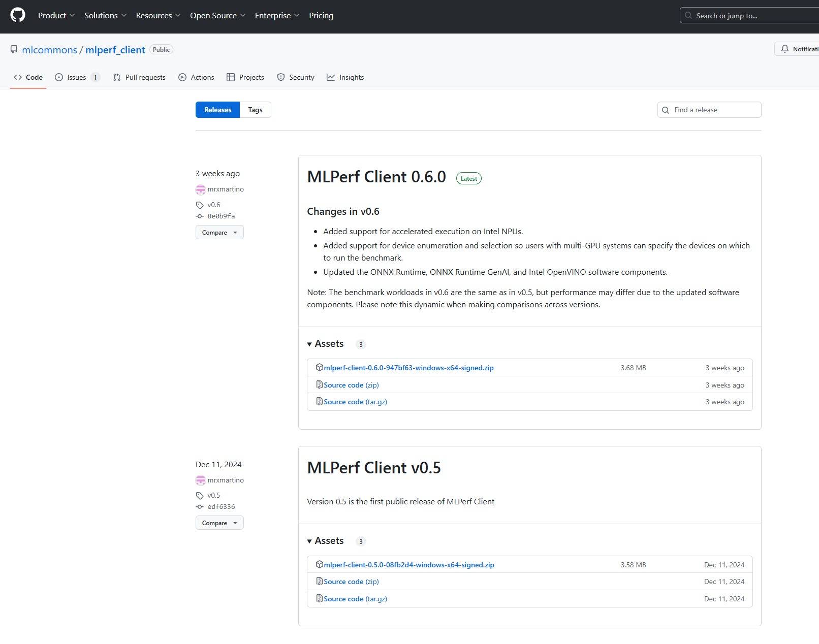Screen dimensions: 819x644
Task: Click the v0.5 tag icon
Action: coord(200,496)
